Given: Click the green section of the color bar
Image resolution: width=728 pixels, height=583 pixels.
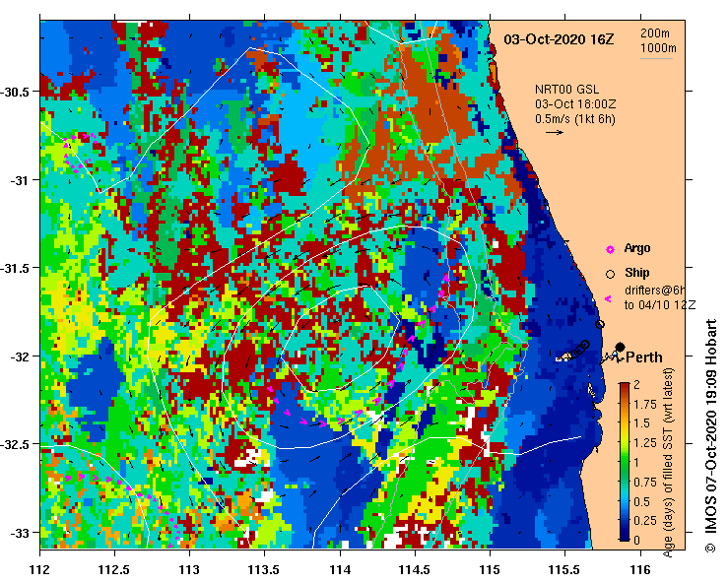Looking at the screenshot, I should pos(625,463).
